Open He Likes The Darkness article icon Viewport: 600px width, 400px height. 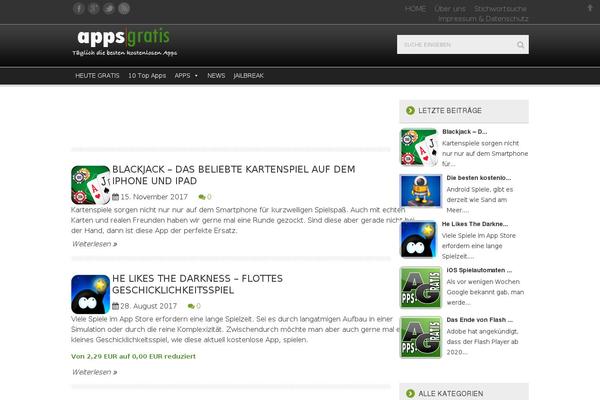[91, 294]
